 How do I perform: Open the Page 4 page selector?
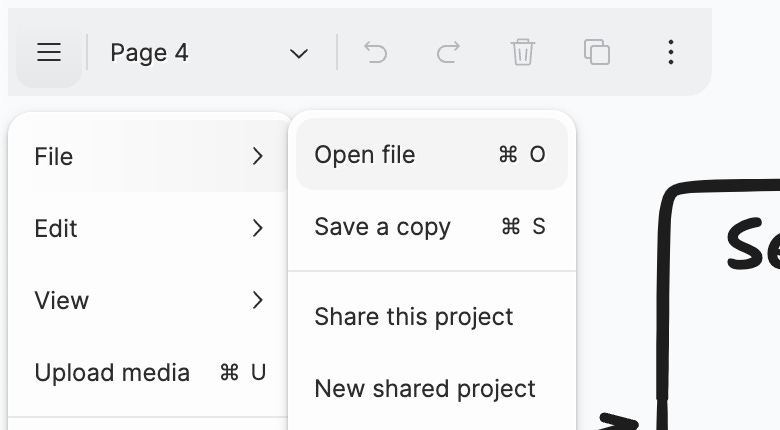(x=209, y=52)
